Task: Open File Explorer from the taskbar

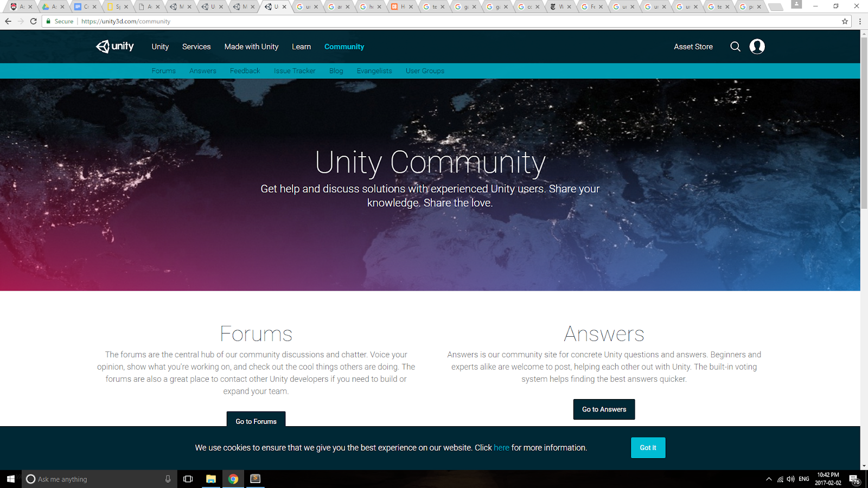Action: (x=211, y=479)
